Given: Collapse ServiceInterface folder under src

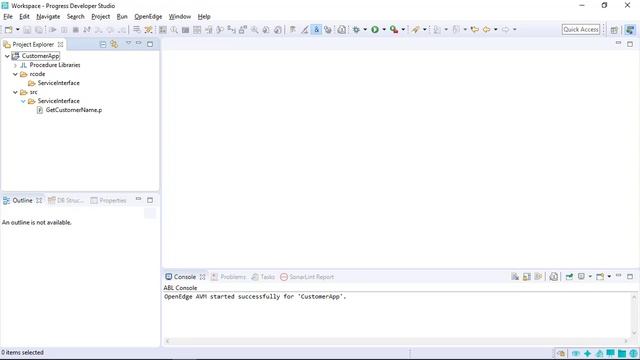Looking at the screenshot, I should (24, 101).
